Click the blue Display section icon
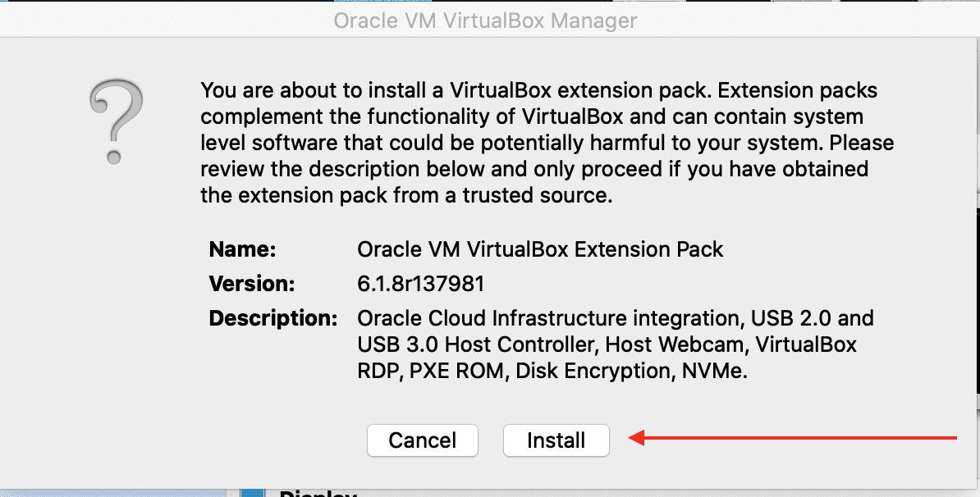Screen dimensions: 980x497 (x=253, y=493)
